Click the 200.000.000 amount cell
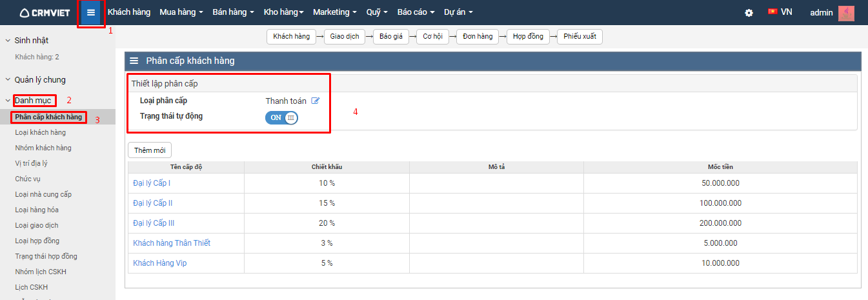 pyautogui.click(x=720, y=223)
